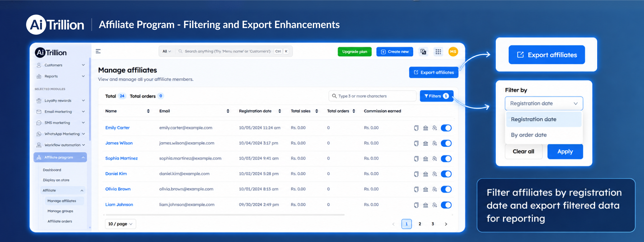Expand the SMS marketing menu
This screenshot has width=644, height=242.
[60, 123]
